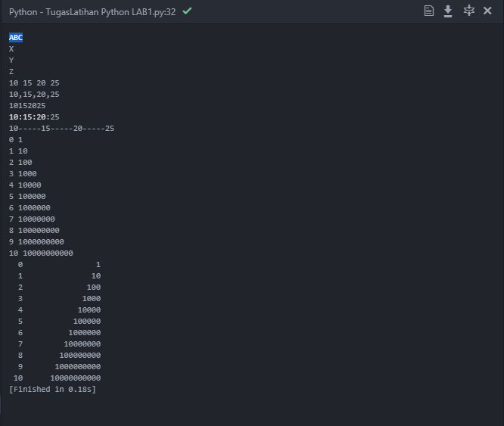Close the Python output panel
The image size is (504, 426).
point(487,11)
